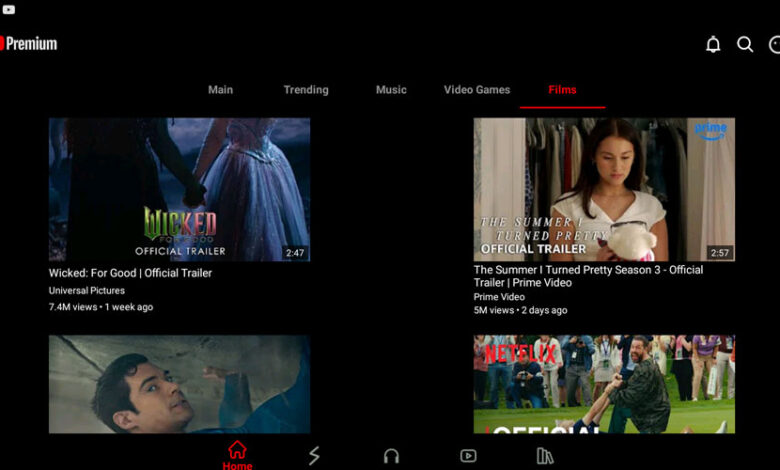This screenshot has width=780, height=470.
Task: Play The Summer I Turned Pretty thumbnail
Action: click(604, 189)
